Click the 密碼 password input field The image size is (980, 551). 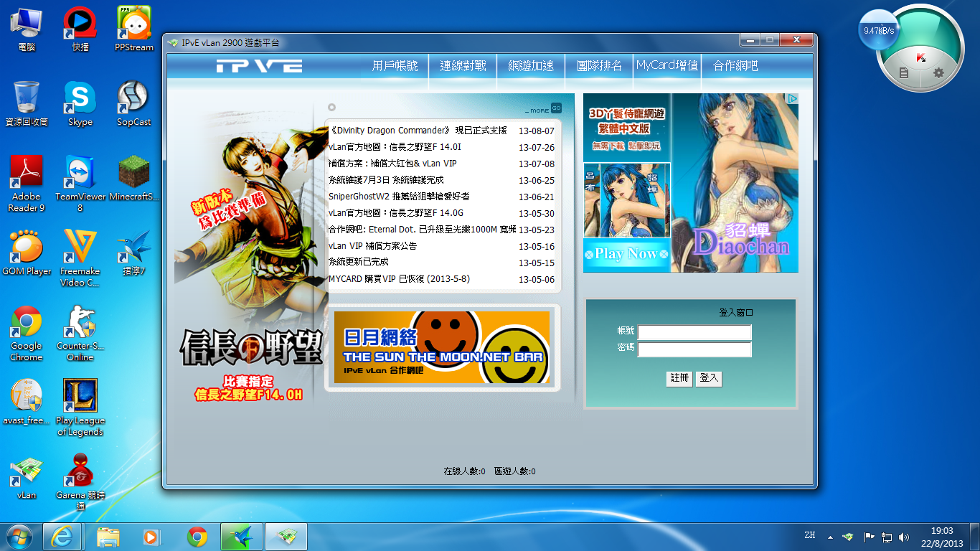(694, 349)
